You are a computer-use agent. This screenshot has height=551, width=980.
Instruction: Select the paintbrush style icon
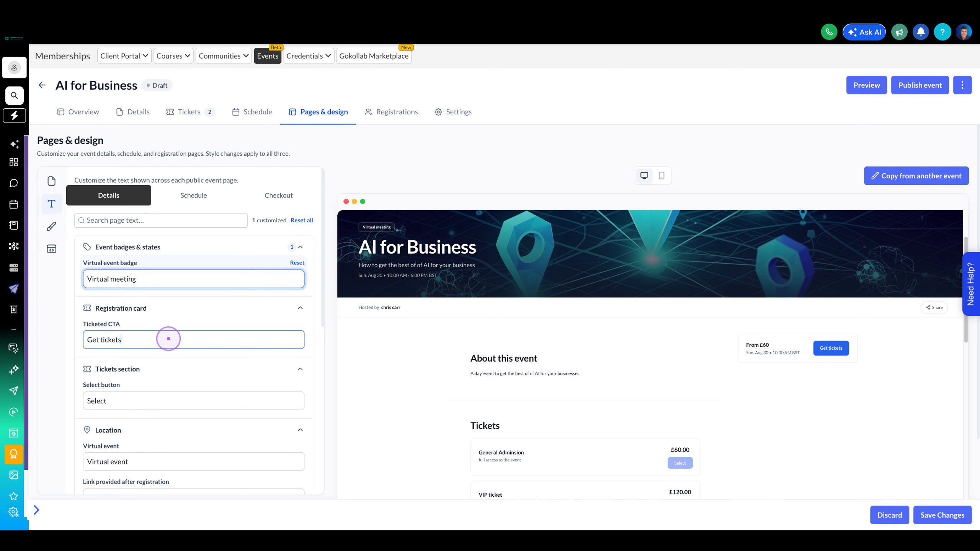pyautogui.click(x=52, y=227)
